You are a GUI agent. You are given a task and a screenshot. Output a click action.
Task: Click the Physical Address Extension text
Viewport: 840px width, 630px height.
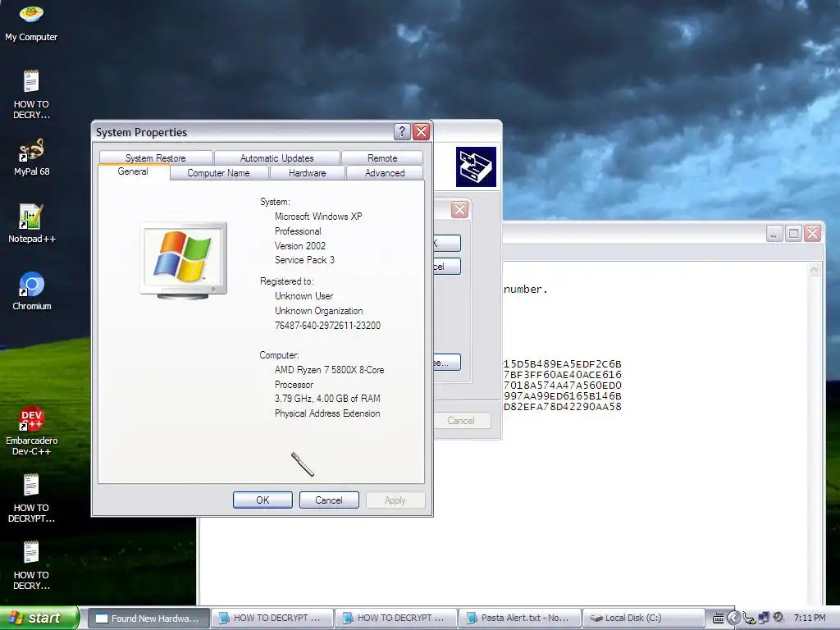point(327,413)
